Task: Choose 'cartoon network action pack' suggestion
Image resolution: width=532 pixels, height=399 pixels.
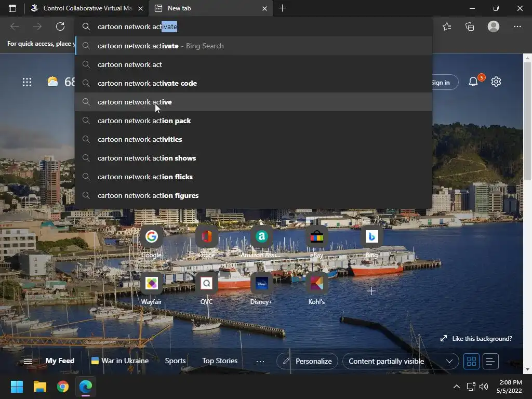Action: coord(254,121)
